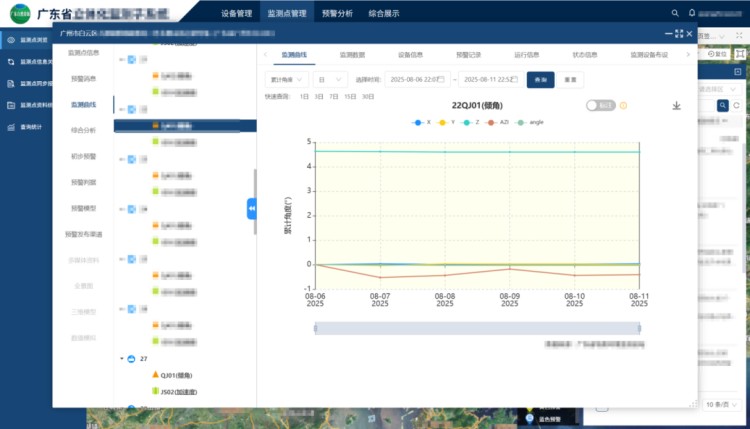The width and height of the screenshot is (750, 429).
Task: Toggle the AZI series in chart legend
Action: 497,122
